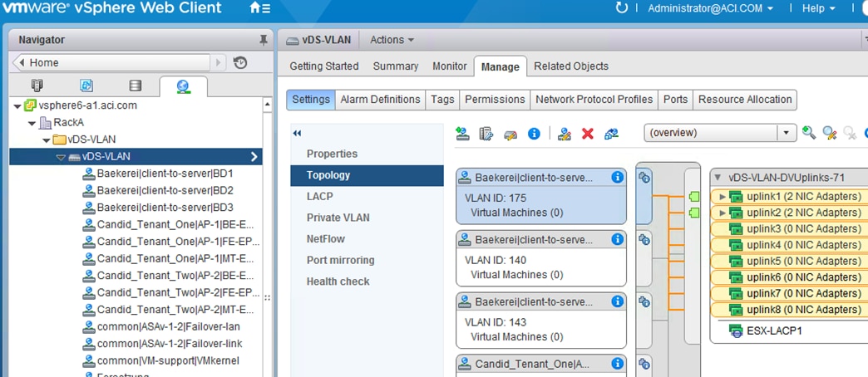This screenshot has width=868, height=377.
Task: Switch to the Ports sub-tab
Action: 675,100
